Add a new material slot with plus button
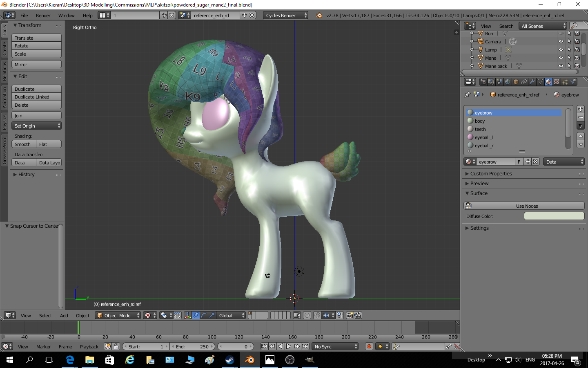 click(581, 109)
